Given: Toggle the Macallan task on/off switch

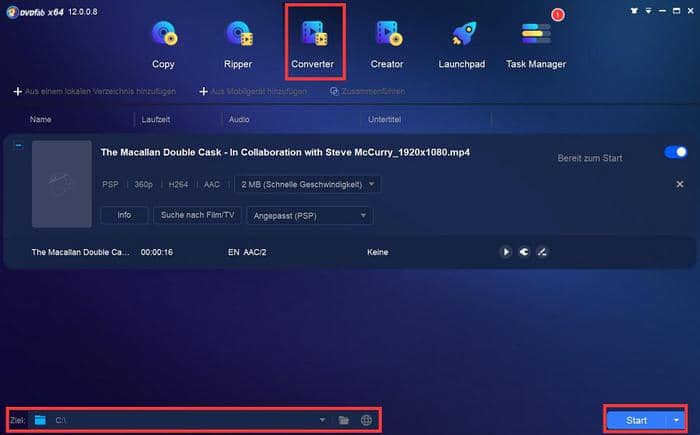Looking at the screenshot, I should 676,152.
